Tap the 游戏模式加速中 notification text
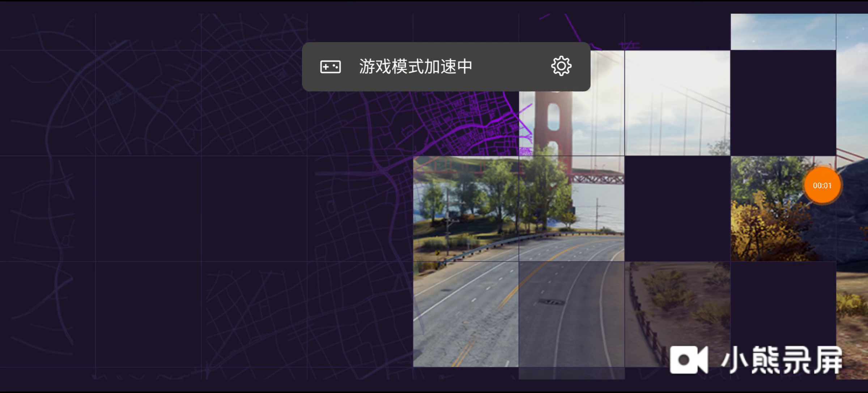The height and width of the screenshot is (393, 868). (x=416, y=66)
